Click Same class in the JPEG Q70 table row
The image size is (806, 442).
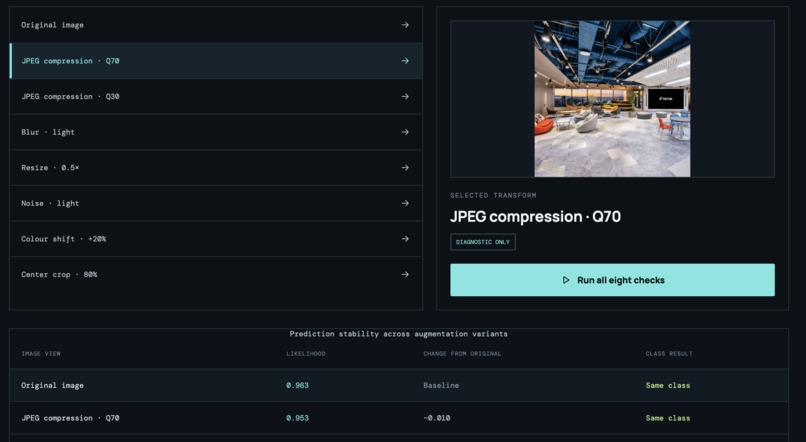668,418
